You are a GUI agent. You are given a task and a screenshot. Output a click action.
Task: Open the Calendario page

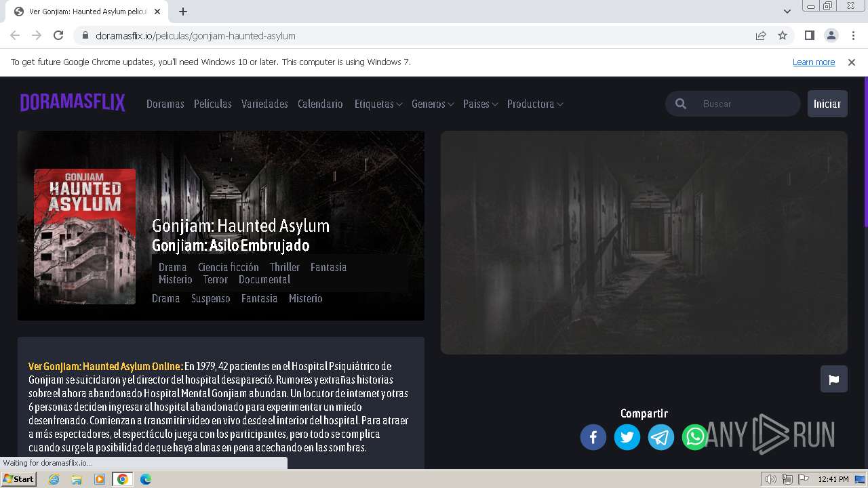320,104
